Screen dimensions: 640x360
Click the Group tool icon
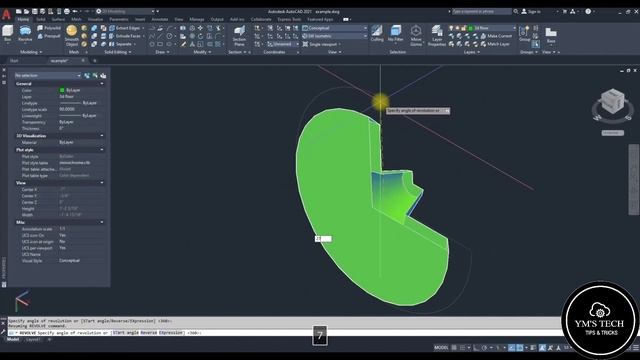tap(524, 33)
